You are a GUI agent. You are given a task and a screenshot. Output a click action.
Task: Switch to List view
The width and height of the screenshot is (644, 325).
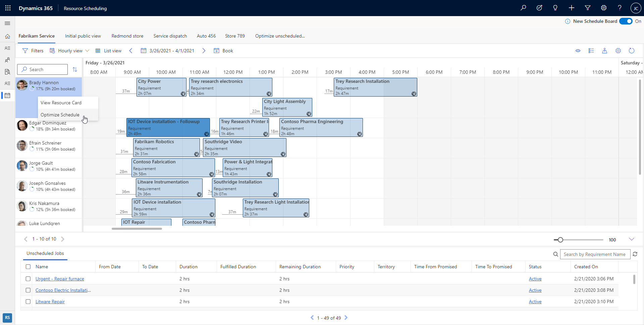(x=108, y=51)
